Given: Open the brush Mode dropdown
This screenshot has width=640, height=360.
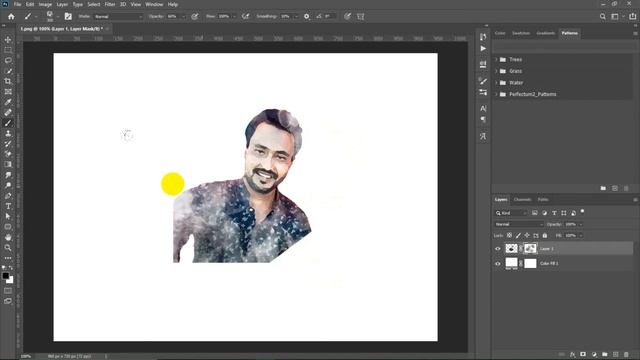Looking at the screenshot, I should coord(118,17).
